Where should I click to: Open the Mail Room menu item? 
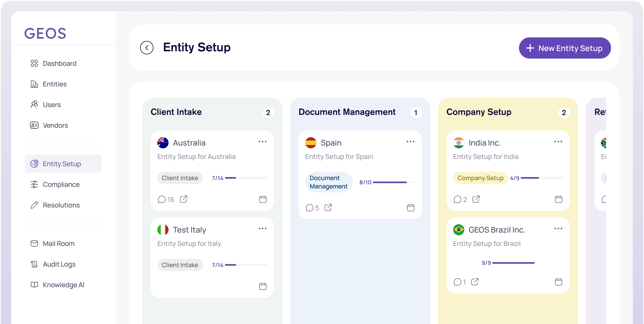(59, 244)
